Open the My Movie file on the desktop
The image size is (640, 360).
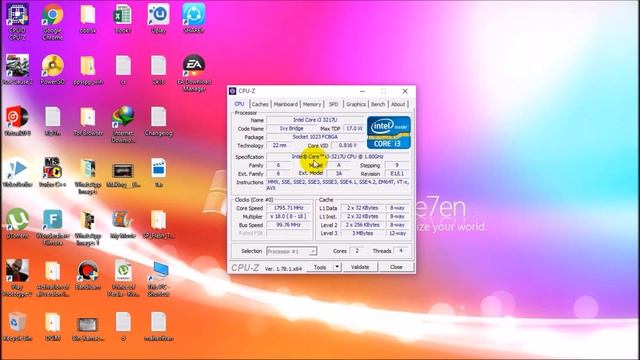click(x=123, y=224)
